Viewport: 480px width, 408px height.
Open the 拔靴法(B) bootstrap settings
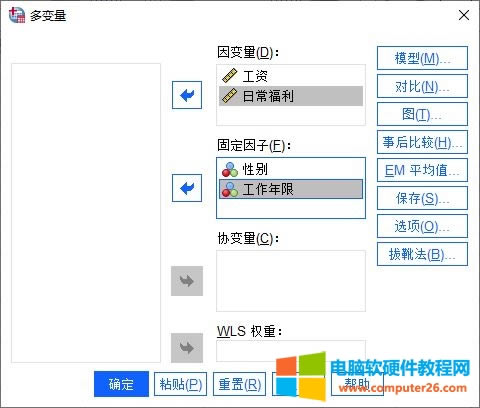pyautogui.click(x=422, y=254)
